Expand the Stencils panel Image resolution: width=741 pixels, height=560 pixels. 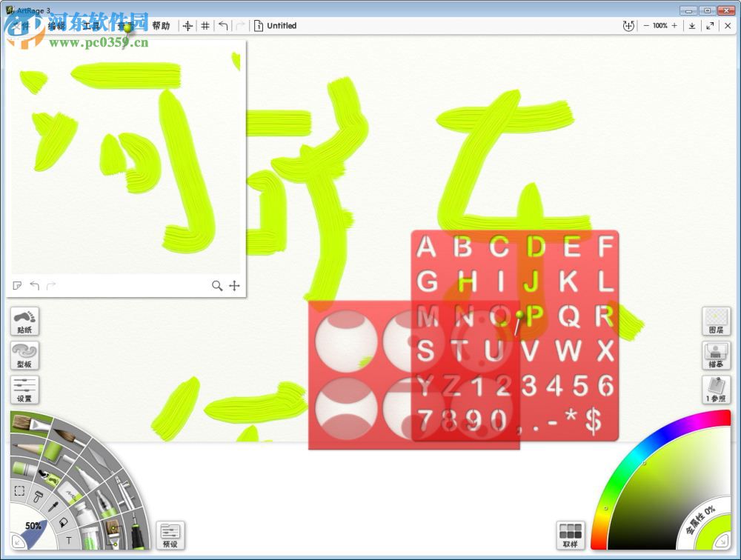(24, 356)
